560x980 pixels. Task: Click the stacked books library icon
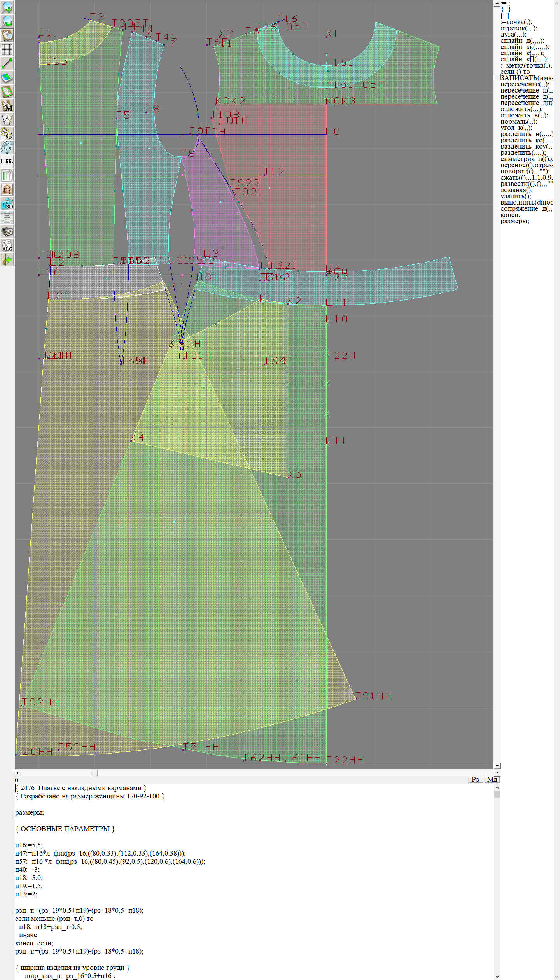tap(7, 231)
